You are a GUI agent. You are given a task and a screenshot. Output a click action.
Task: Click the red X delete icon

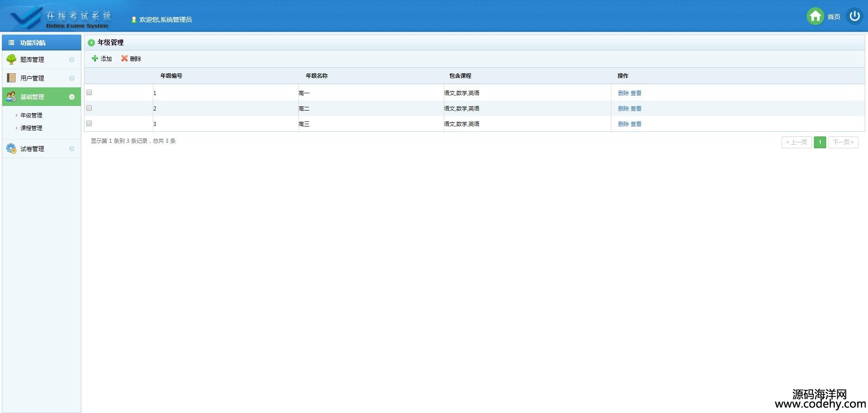(124, 58)
